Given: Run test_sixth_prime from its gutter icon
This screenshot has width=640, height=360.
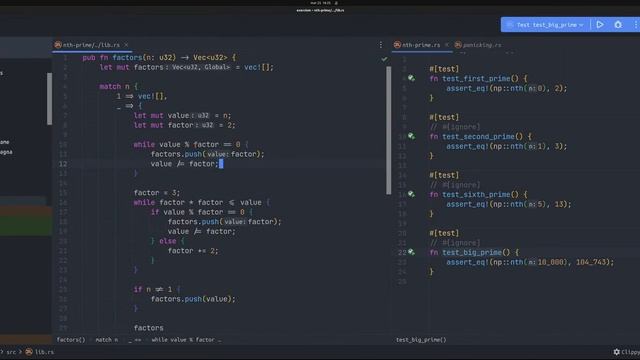Looking at the screenshot, I should tap(411, 194).
